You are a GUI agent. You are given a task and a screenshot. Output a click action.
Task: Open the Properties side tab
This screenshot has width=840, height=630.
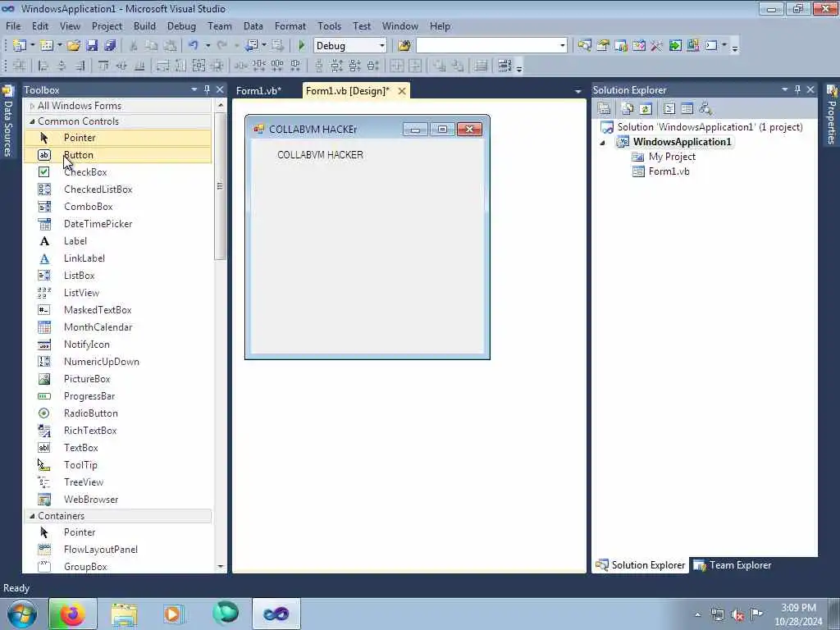832,115
